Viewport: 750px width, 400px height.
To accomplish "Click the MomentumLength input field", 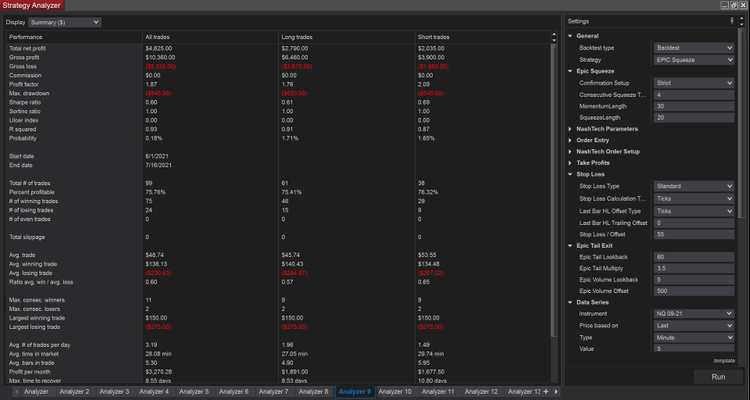I will 694,106.
